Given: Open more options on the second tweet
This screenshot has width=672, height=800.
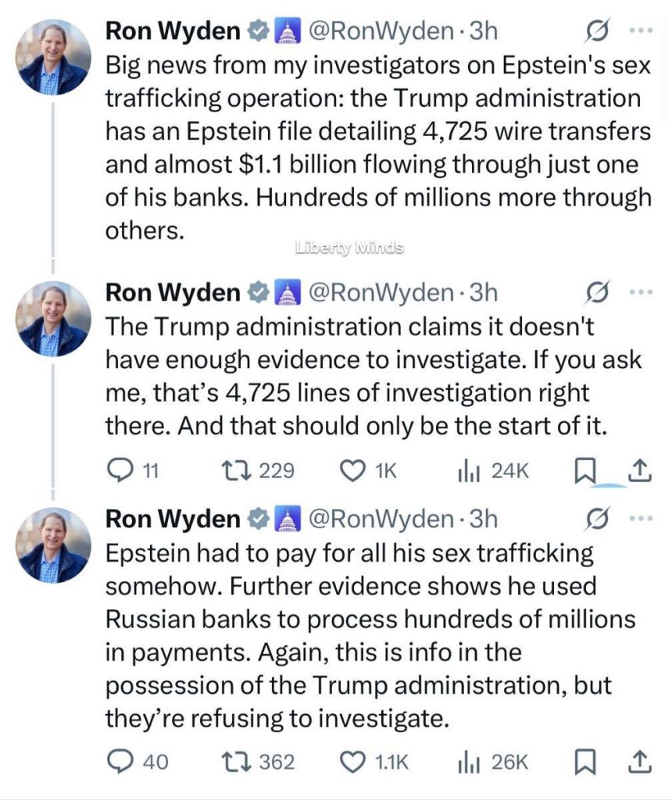Looking at the screenshot, I should (642, 292).
